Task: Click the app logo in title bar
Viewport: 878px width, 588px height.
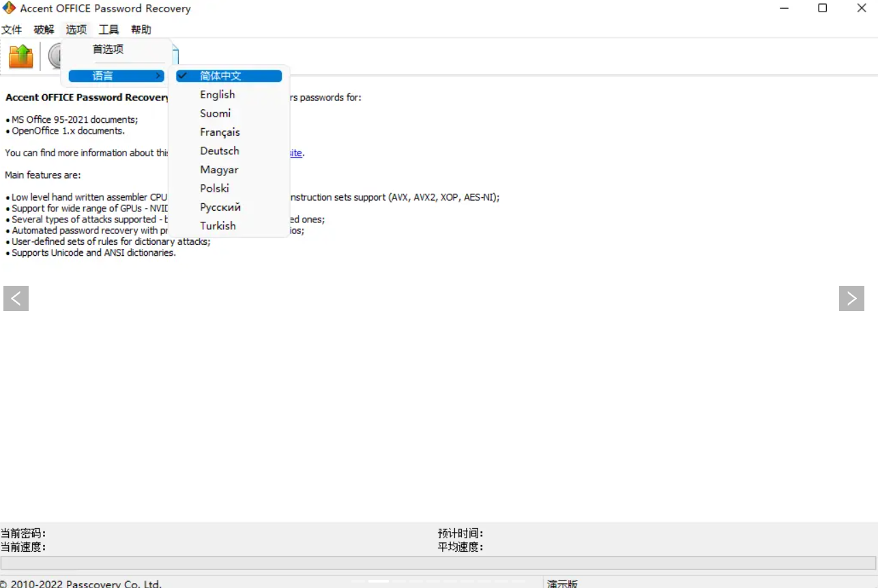Action: coord(9,9)
